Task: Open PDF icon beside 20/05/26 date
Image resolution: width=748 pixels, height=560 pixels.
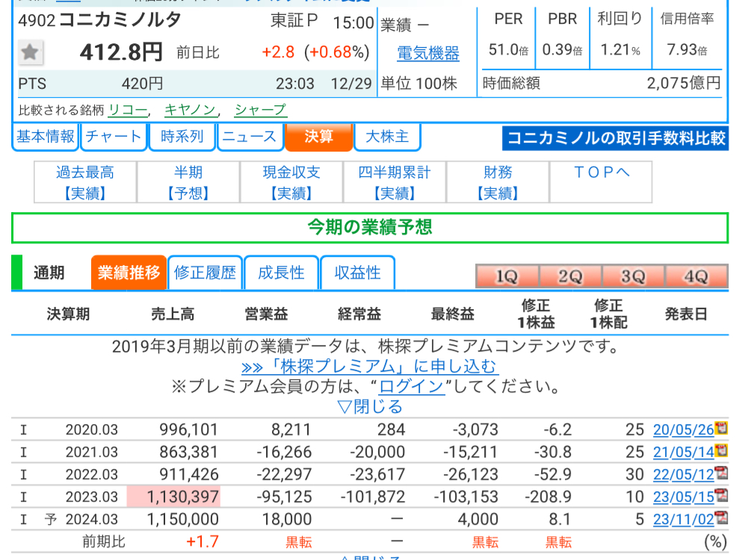Action: pos(721,428)
